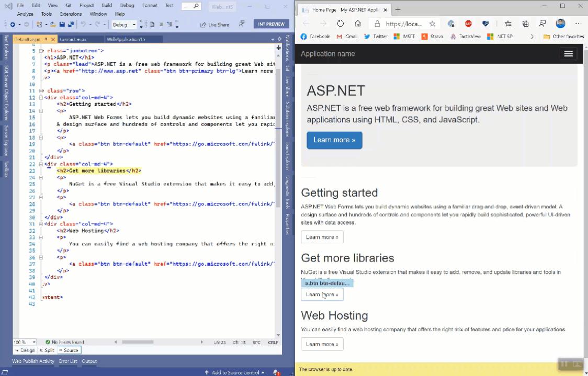Viewport: 588px width, 376px height.
Task: Open the Web Publish Activity tab
Action: point(33,361)
